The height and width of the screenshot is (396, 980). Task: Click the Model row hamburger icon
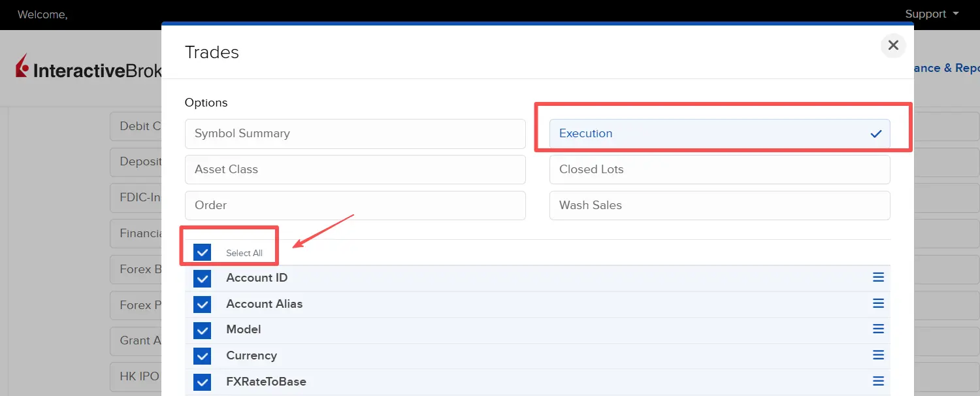point(878,329)
